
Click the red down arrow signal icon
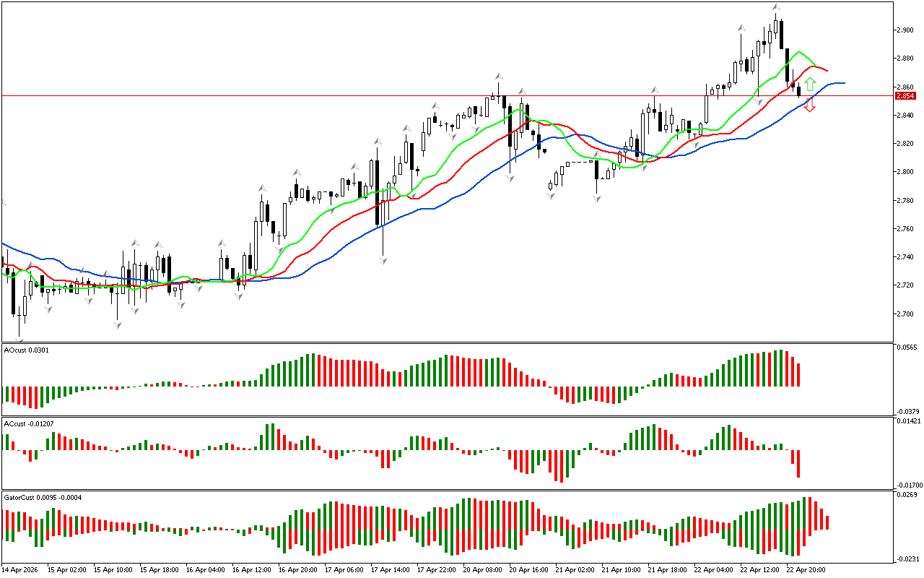click(810, 105)
